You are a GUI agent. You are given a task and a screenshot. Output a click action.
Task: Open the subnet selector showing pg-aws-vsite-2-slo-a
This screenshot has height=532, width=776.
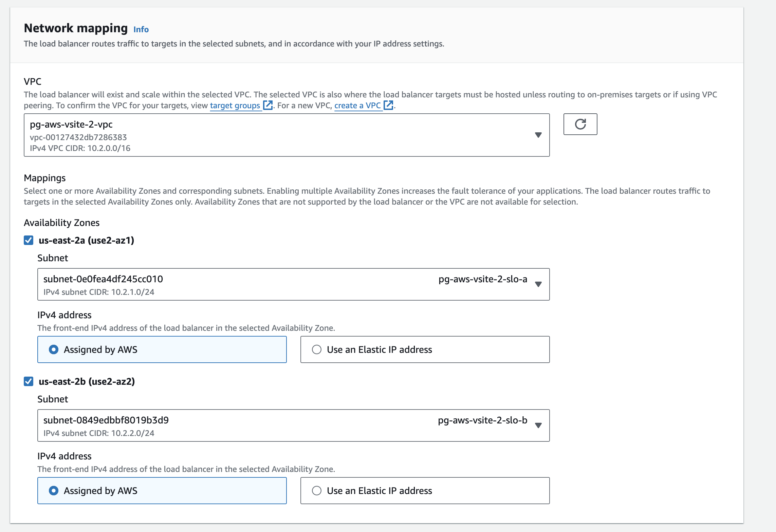tap(293, 284)
